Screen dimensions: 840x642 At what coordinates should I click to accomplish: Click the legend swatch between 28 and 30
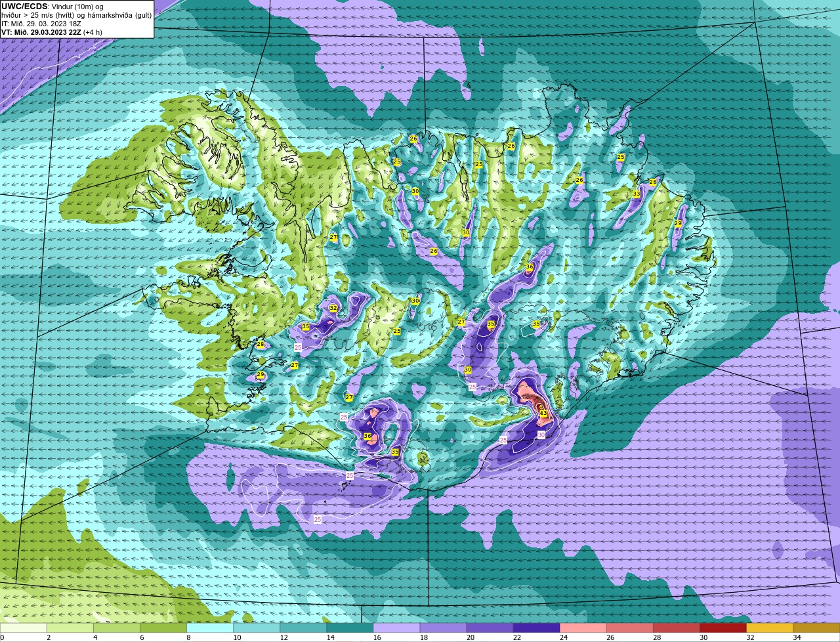point(676,628)
